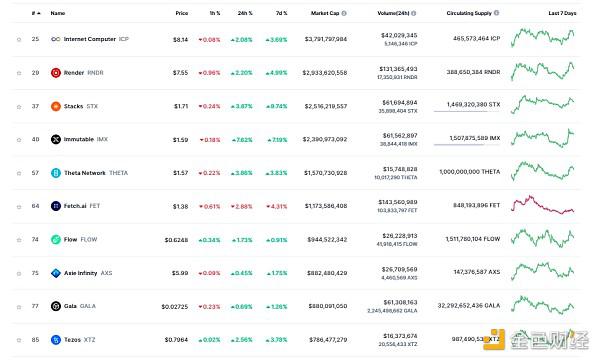Click info icon beside Volume(24h) header
Screen dimensions: 600x361
414,13
